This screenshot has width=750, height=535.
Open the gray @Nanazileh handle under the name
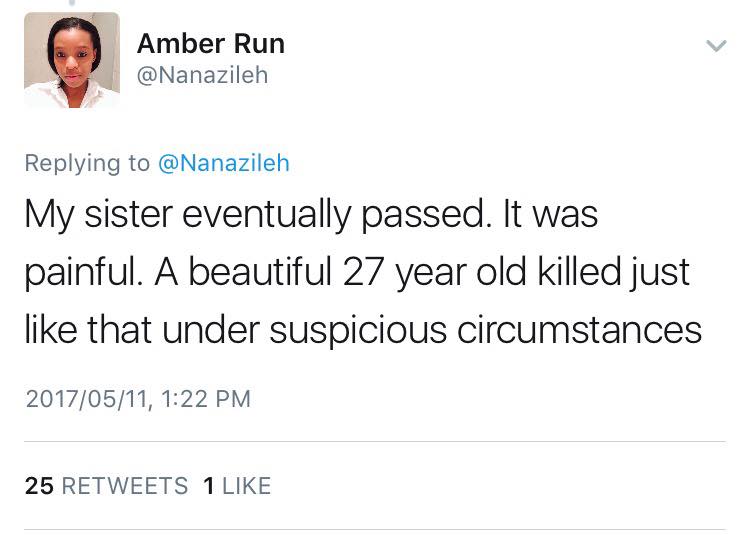pos(202,75)
